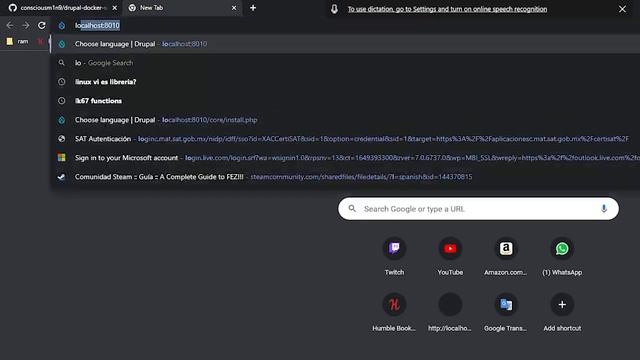The height and width of the screenshot is (360, 640).
Task: Close the GitHub drupal-docker tab
Action: click(115, 8)
